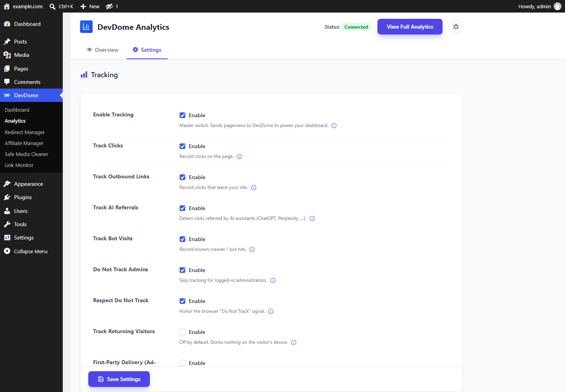
Task: Click 'Skip tracking for logged-in administrators.' text
Action: pyautogui.click(x=223, y=280)
